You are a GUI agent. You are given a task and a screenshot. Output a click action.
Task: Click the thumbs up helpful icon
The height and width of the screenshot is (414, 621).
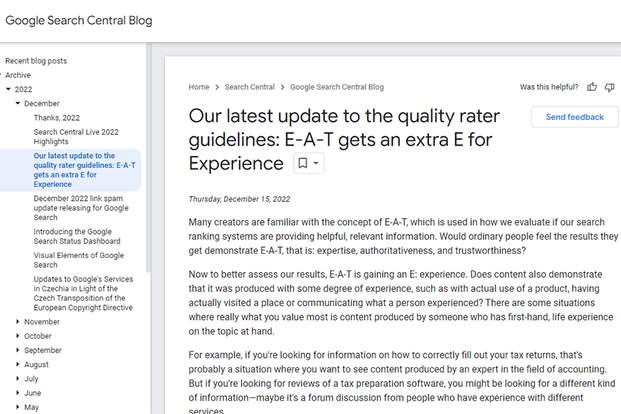click(592, 87)
